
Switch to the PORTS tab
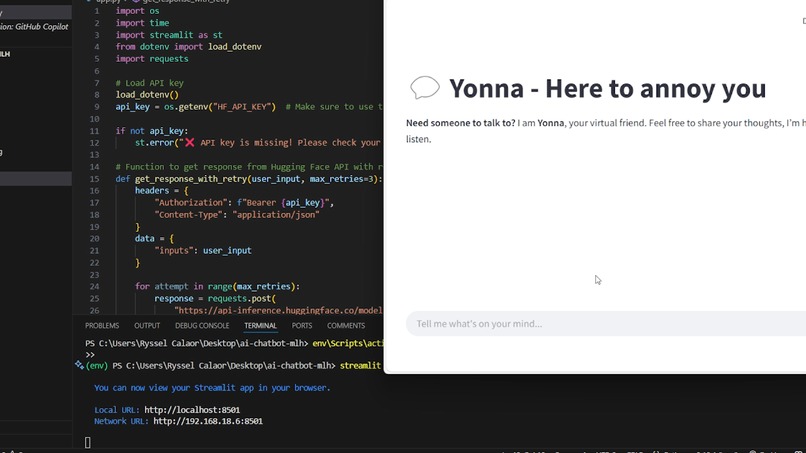[302, 325]
